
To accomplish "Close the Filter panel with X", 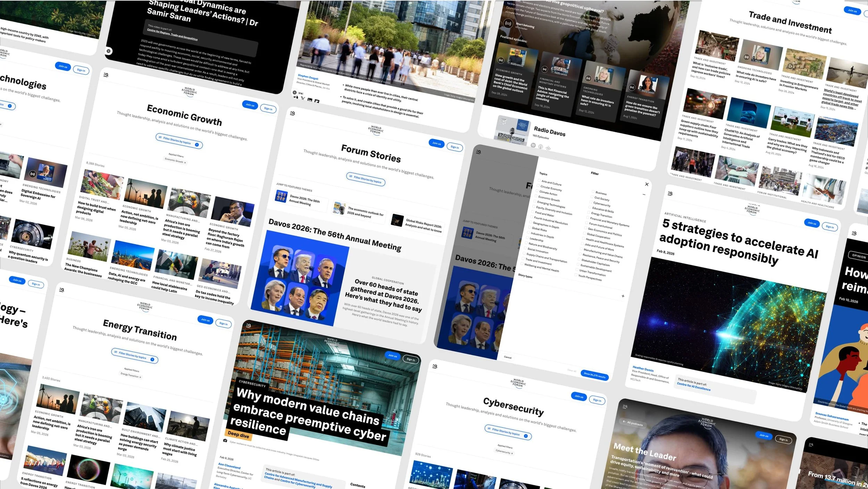I will tap(646, 184).
